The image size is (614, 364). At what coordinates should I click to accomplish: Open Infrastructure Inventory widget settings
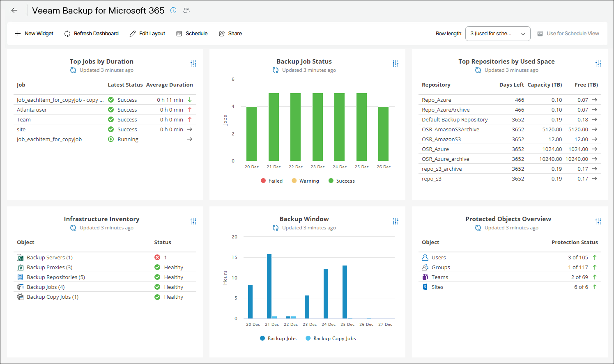point(193,221)
